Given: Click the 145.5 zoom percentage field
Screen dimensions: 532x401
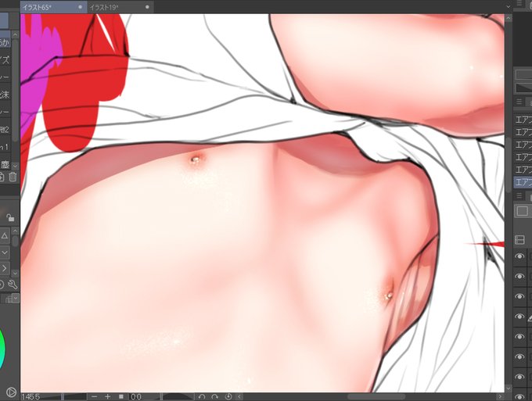Looking at the screenshot, I should coord(31,396).
